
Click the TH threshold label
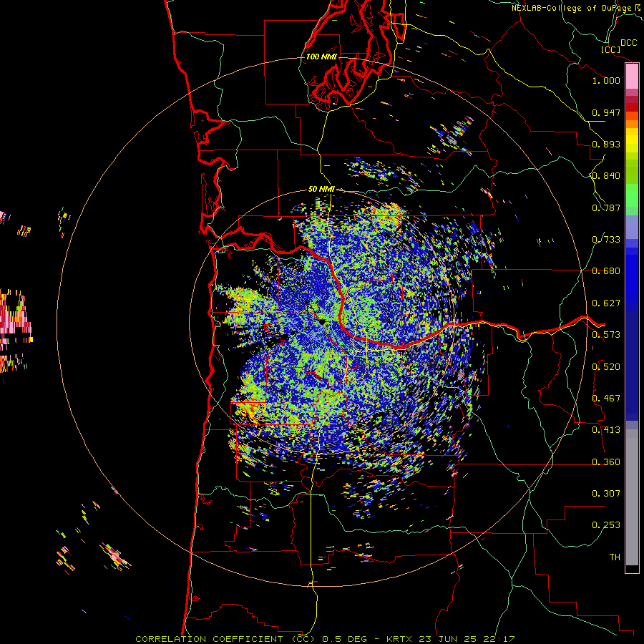615,557
